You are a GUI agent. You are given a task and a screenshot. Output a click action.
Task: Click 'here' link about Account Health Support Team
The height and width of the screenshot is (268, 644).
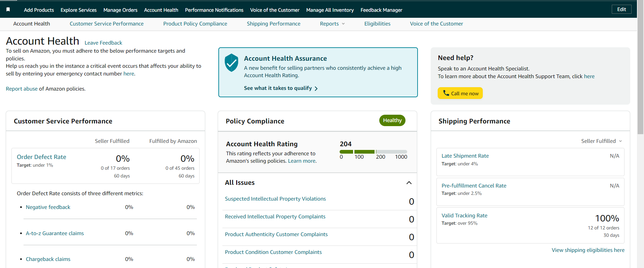[589, 76]
